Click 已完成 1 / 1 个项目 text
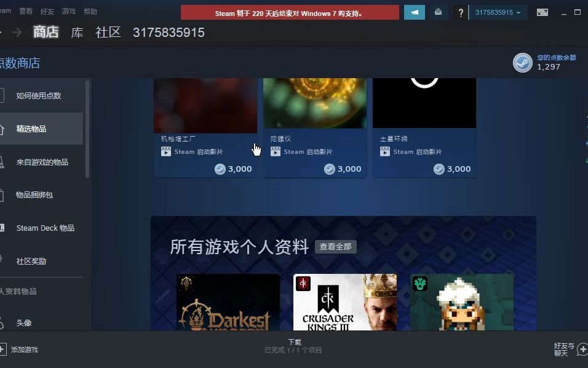588x368 pixels. pyautogui.click(x=293, y=350)
